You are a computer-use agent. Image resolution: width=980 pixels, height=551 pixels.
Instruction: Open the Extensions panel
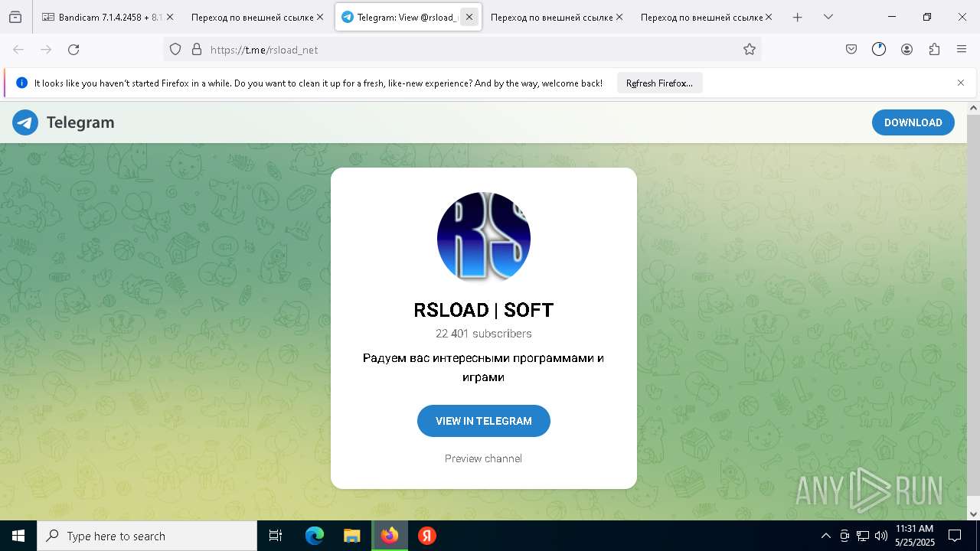[934, 49]
